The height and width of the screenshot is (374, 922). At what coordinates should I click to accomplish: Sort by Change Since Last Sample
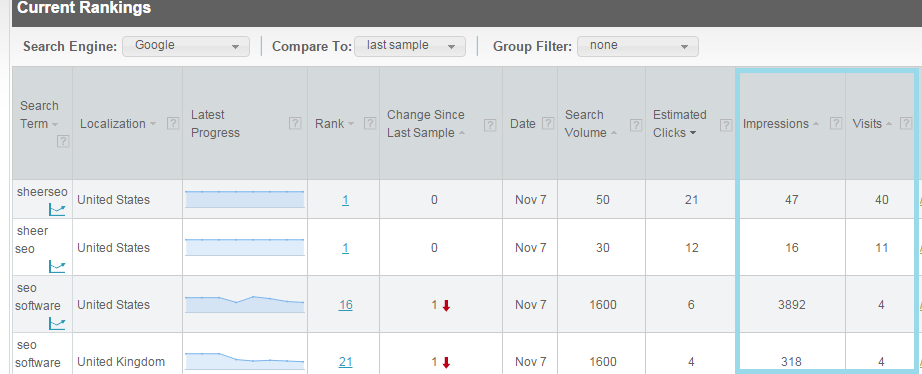(426, 123)
